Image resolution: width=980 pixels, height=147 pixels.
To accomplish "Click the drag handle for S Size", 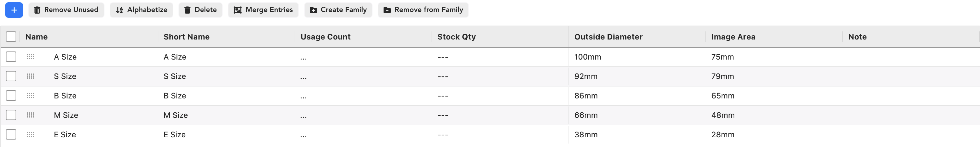I will pos(31,76).
